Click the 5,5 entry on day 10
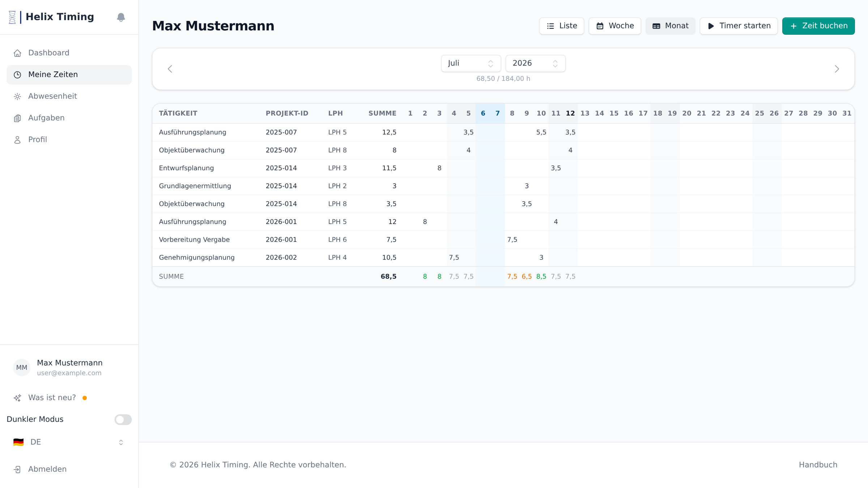Viewport: 868px width, 488px height. pyautogui.click(x=541, y=132)
